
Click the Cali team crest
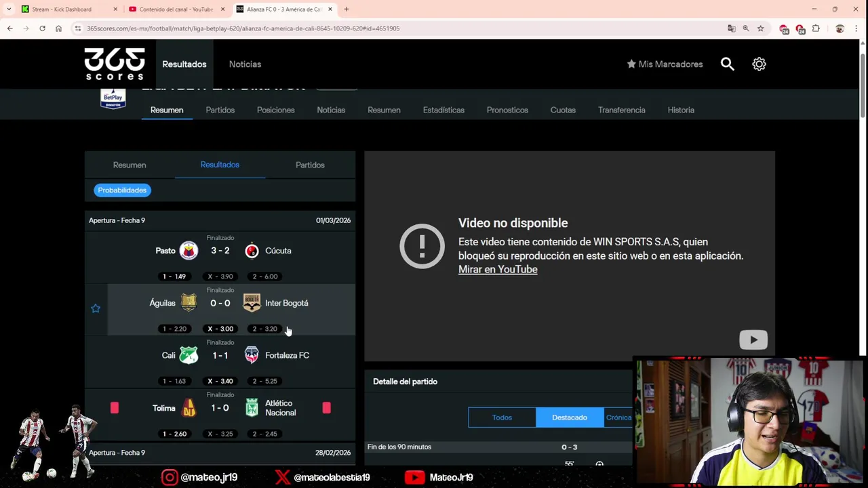pos(189,355)
